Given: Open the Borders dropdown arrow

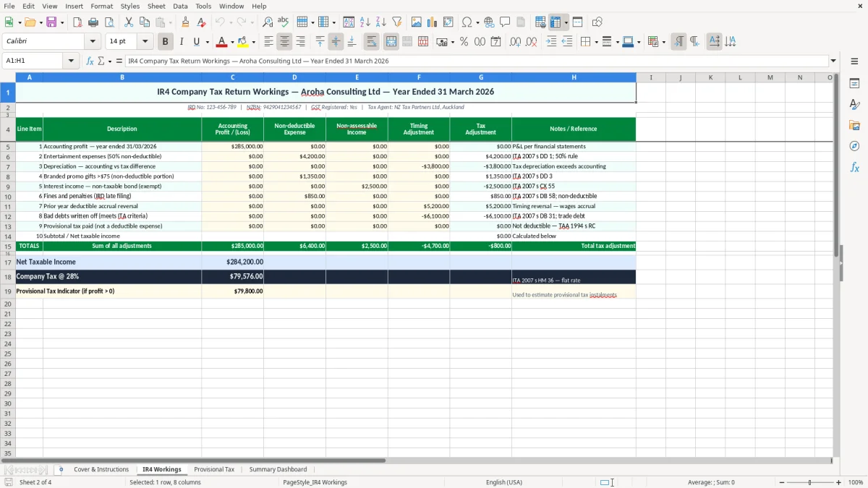Looking at the screenshot, I should tap(597, 42).
